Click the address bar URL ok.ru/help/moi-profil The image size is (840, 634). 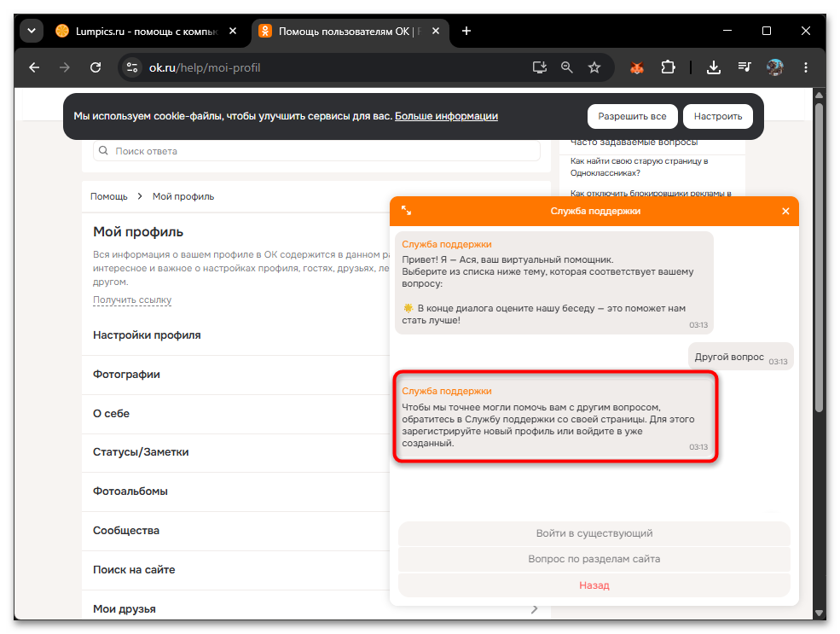(205, 67)
